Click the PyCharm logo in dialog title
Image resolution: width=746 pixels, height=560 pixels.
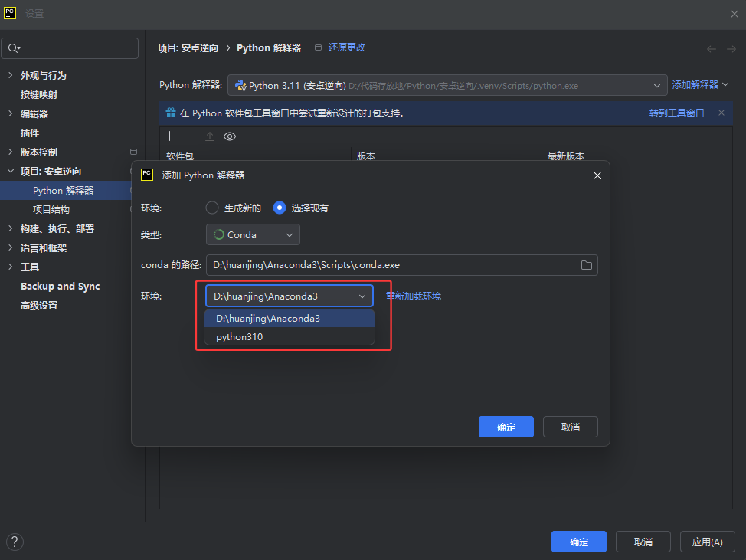[x=147, y=175]
